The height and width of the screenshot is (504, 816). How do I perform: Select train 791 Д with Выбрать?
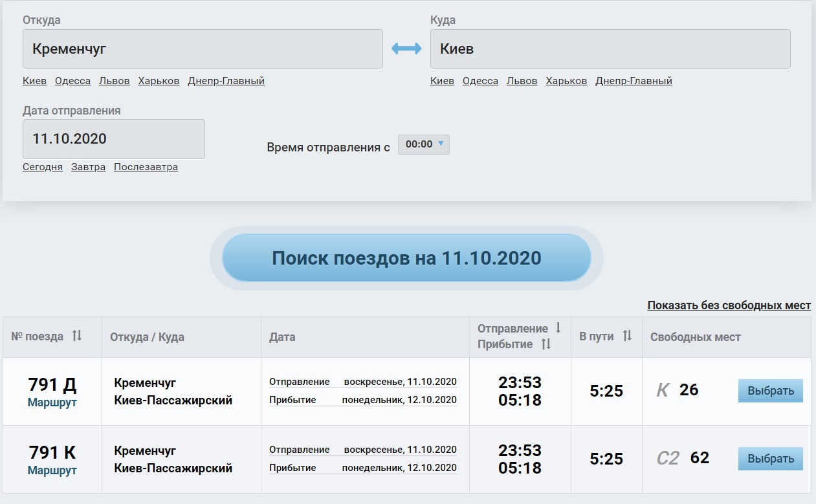coord(770,391)
